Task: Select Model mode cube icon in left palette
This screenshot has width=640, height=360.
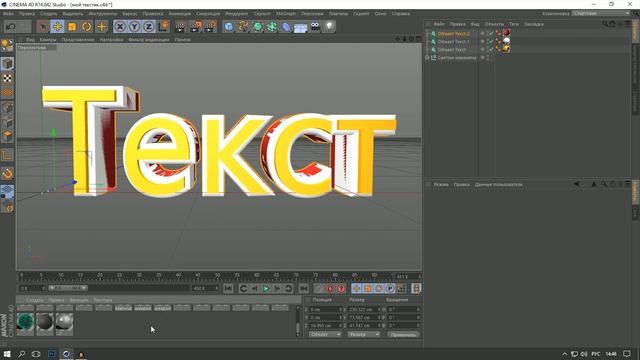Action: click(7, 64)
